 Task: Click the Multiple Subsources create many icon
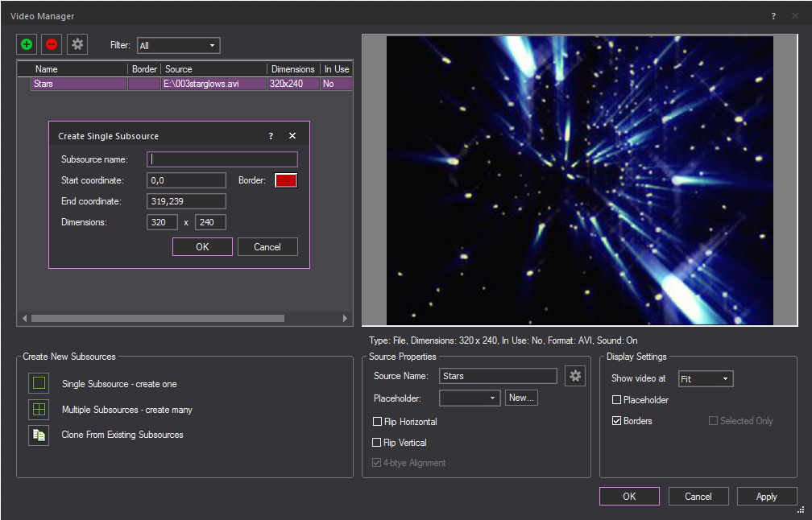point(39,410)
